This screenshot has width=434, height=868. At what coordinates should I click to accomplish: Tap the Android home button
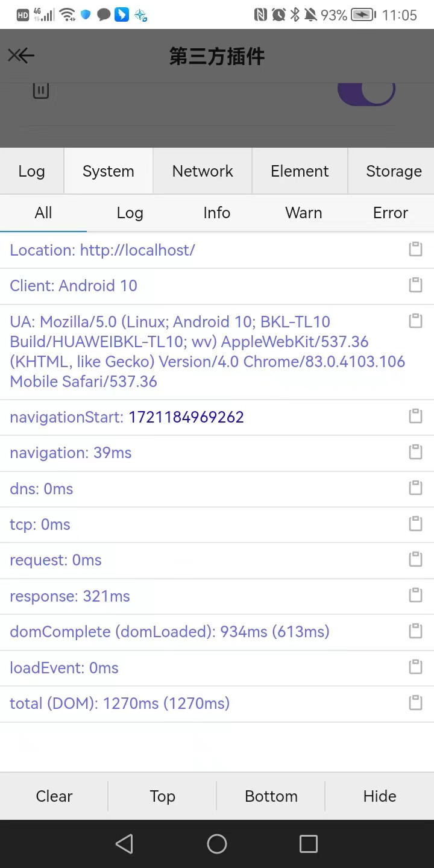tap(217, 844)
